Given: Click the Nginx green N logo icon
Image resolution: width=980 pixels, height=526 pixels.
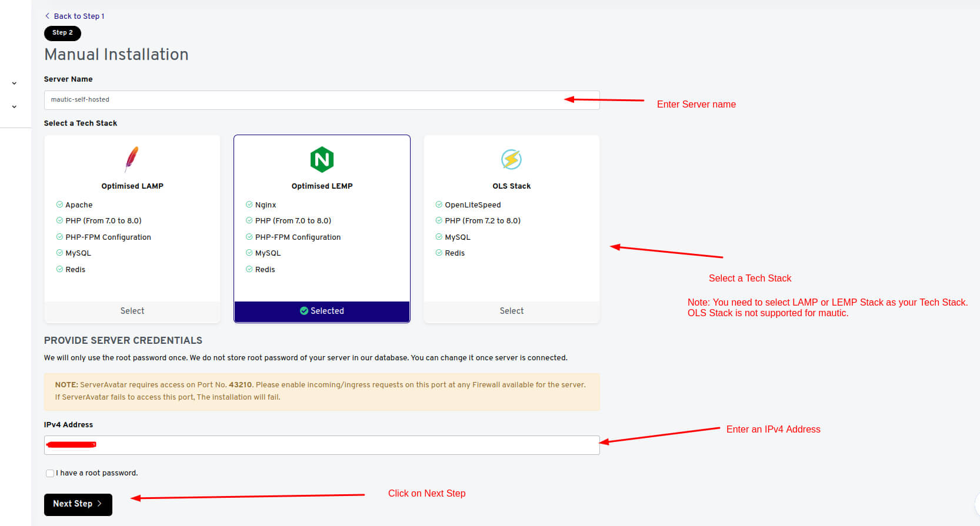Looking at the screenshot, I should pos(322,159).
